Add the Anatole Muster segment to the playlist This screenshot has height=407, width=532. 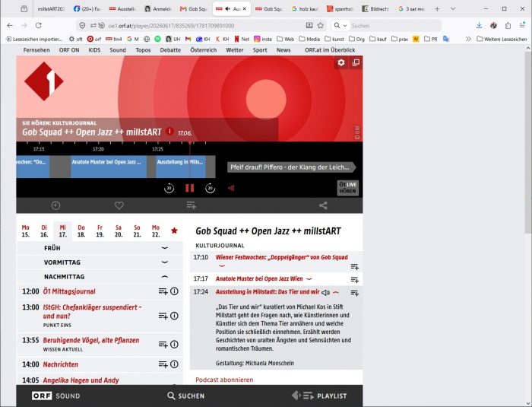pos(355,280)
